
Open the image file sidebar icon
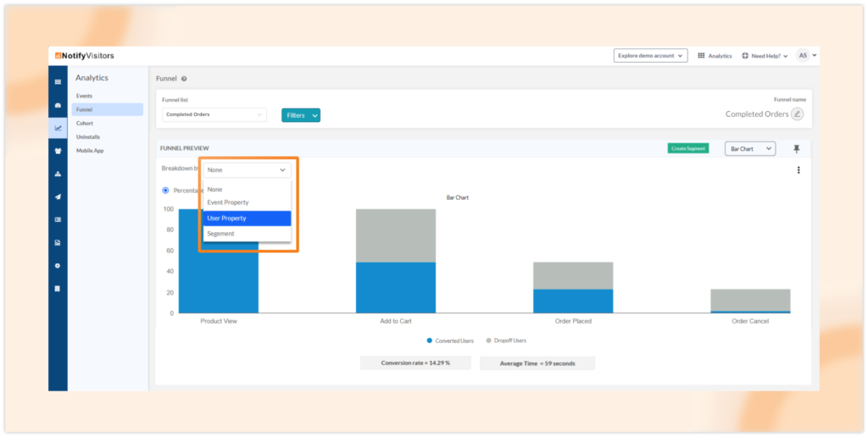58,242
